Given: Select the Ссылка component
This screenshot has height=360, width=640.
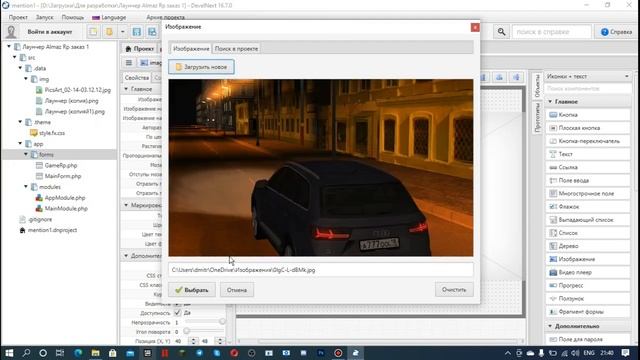Looking at the screenshot, I should pos(588,167).
